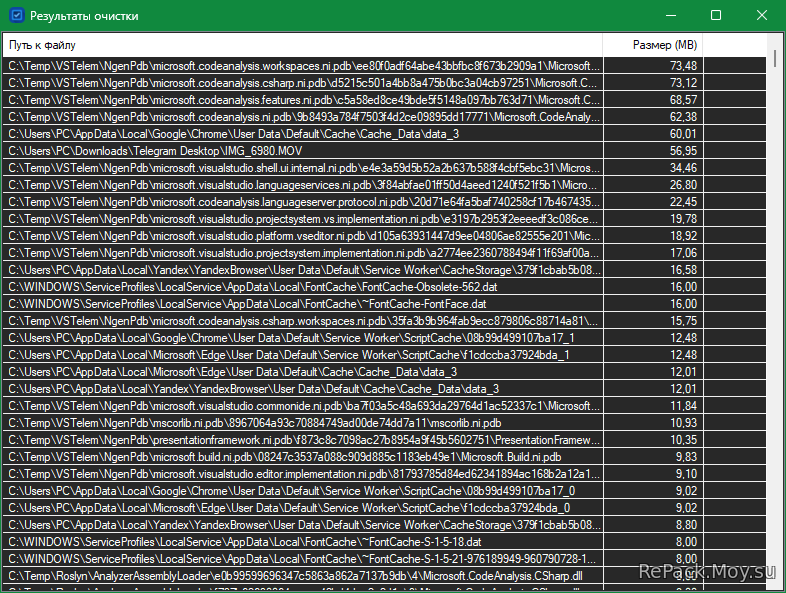786x593 pixels.
Task: Select the visualstudio.commonide.ni.pdb row
Action: coord(300,405)
